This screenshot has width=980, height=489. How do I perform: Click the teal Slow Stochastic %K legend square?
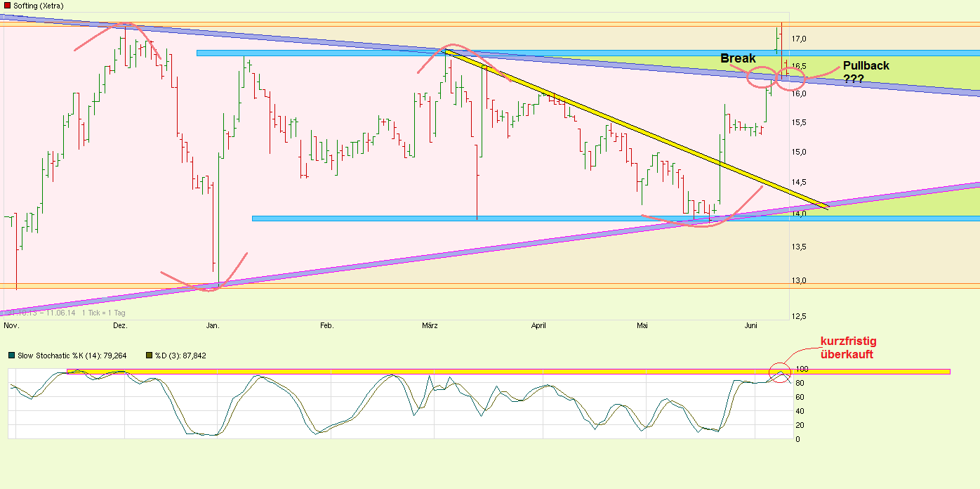coord(11,356)
